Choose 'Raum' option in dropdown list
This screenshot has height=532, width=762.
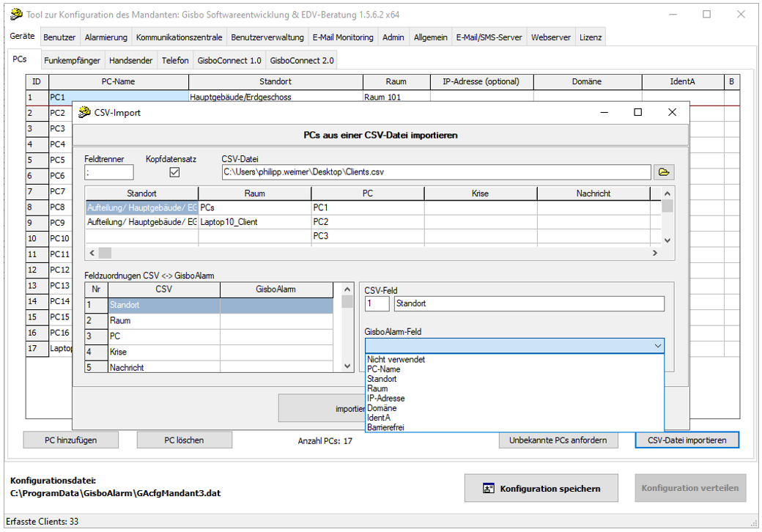pyautogui.click(x=377, y=388)
